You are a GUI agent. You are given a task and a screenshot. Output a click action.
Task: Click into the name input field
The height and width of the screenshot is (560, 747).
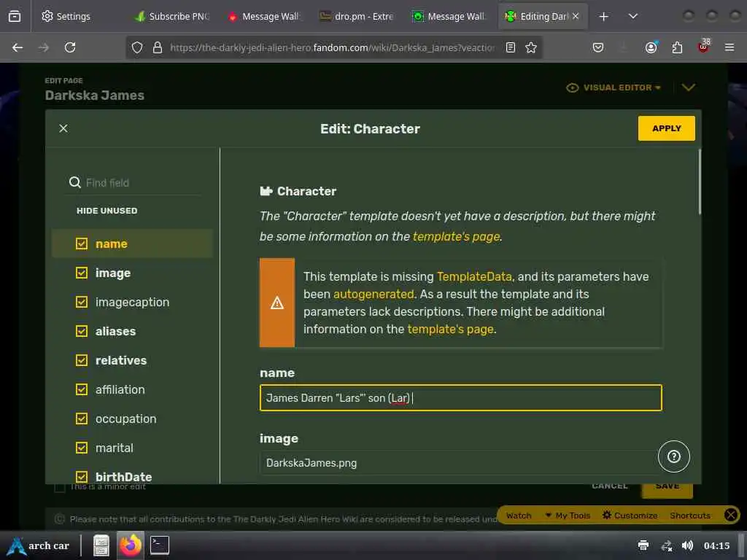point(461,397)
